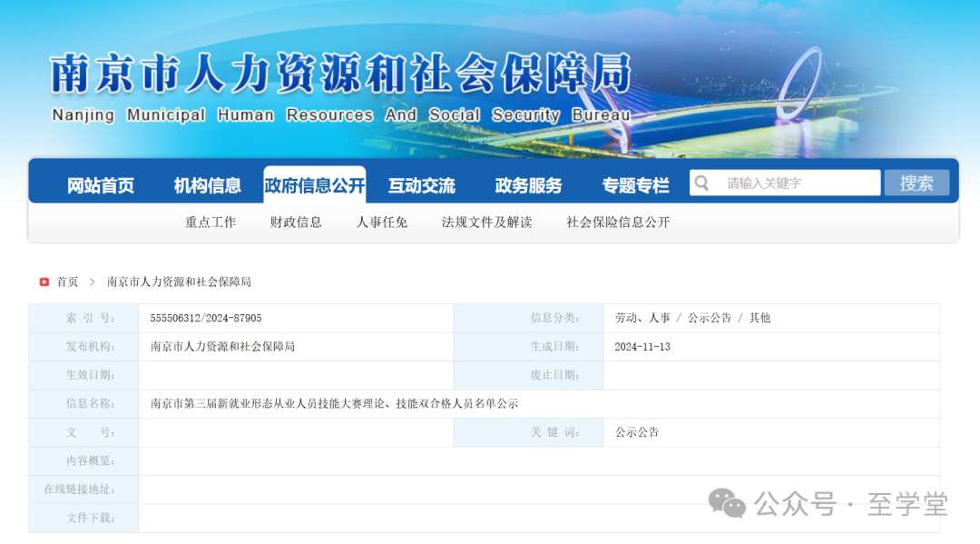This screenshot has width=980, height=544.
Task: Click the 废止日期 label cell
Action: point(529,375)
